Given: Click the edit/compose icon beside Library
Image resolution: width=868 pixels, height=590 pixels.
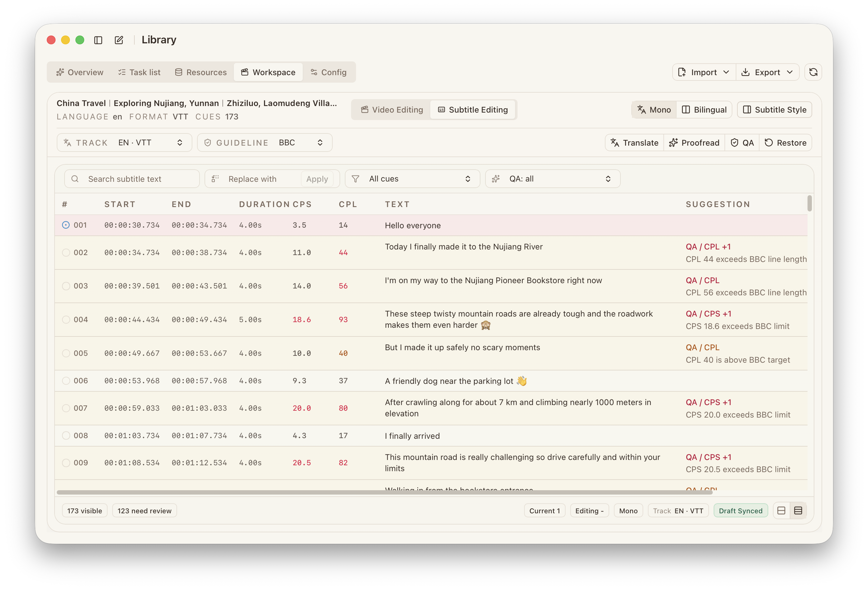Looking at the screenshot, I should (x=119, y=40).
